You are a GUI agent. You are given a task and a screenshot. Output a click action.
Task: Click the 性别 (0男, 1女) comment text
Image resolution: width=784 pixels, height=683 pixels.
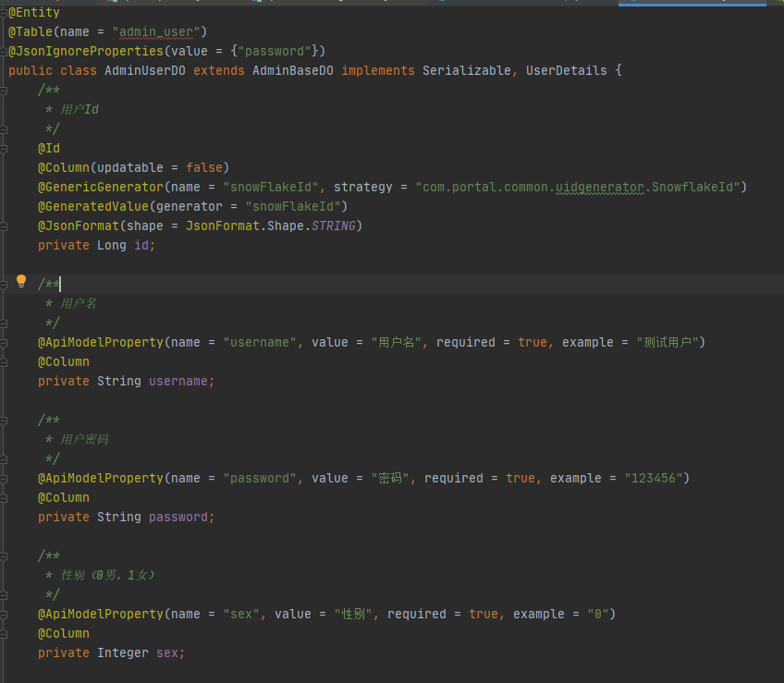[x=108, y=576]
